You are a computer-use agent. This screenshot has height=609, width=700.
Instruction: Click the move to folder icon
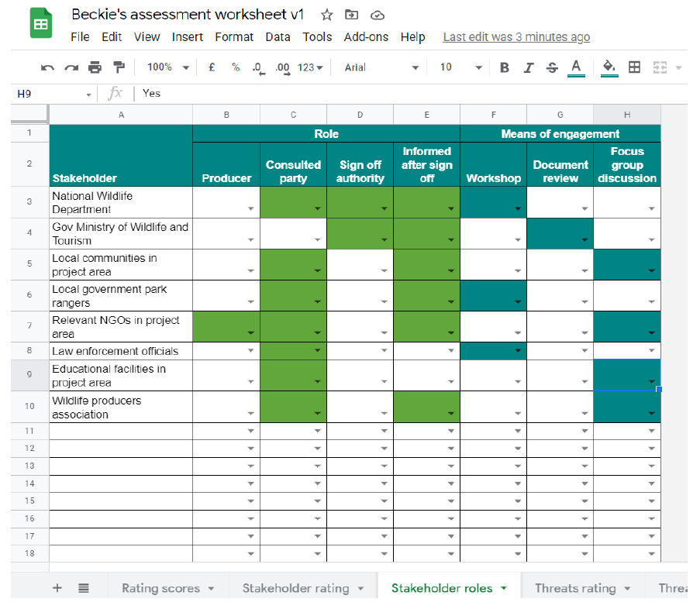pyautogui.click(x=352, y=15)
